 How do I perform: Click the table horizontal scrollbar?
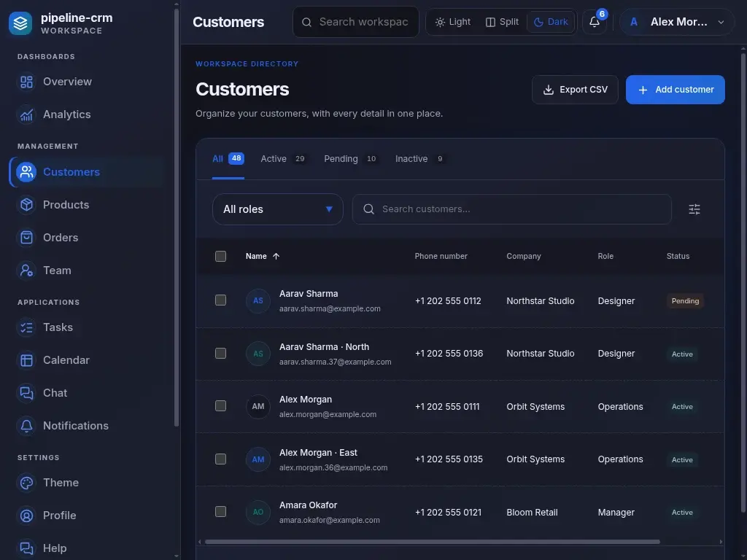tap(432, 542)
